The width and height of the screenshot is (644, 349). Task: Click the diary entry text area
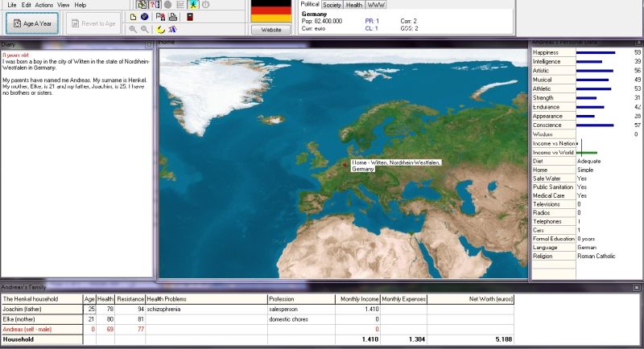point(76,164)
